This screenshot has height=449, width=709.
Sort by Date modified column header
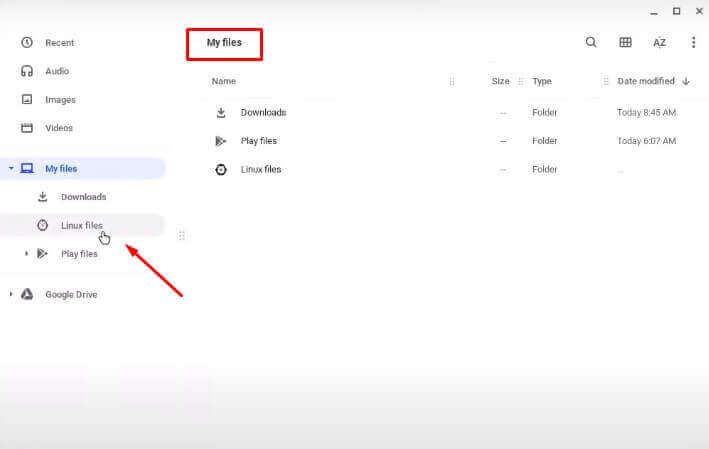(x=646, y=81)
